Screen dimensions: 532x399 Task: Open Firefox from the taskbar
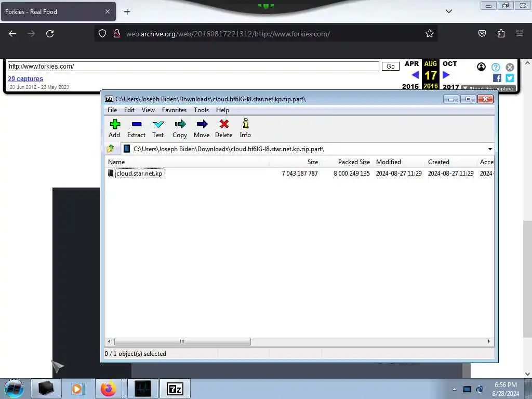pyautogui.click(x=108, y=389)
